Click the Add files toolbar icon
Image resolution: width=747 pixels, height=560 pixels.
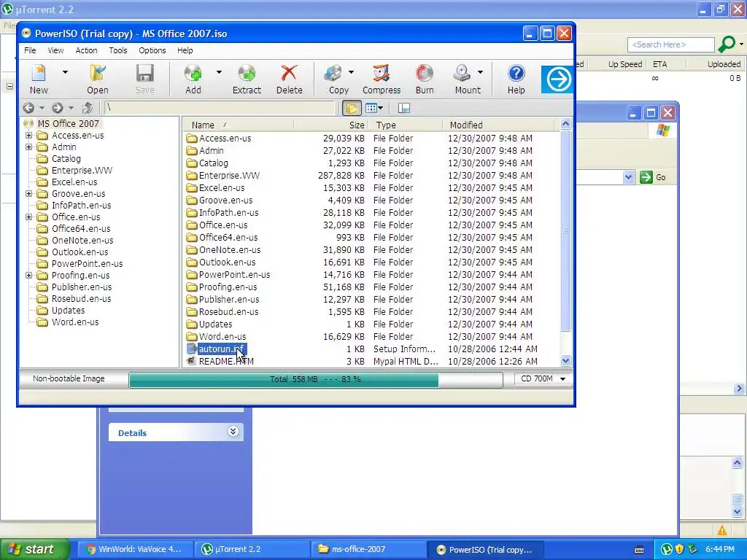click(x=193, y=79)
